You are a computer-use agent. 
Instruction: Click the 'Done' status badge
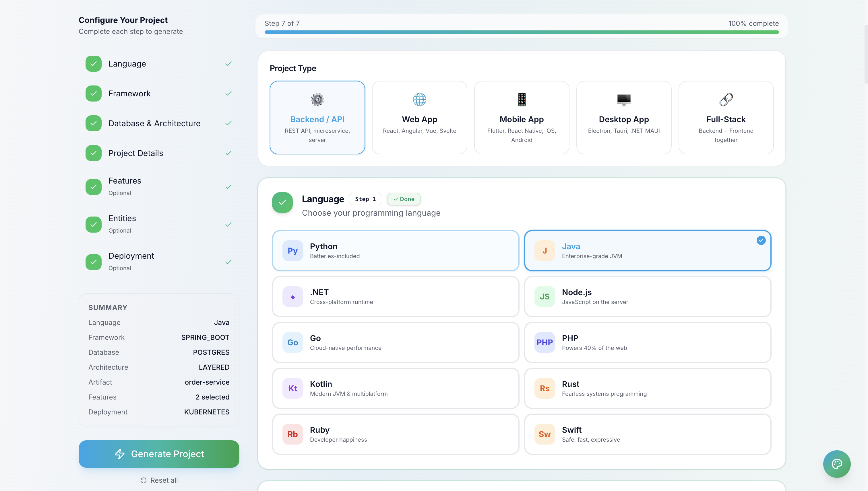click(404, 199)
